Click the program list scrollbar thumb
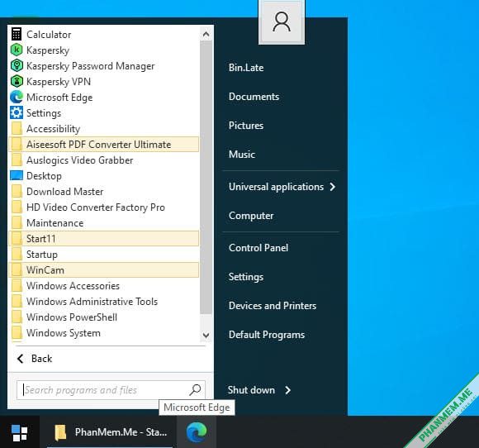Viewport: 479px width, 448px height. coord(206,178)
